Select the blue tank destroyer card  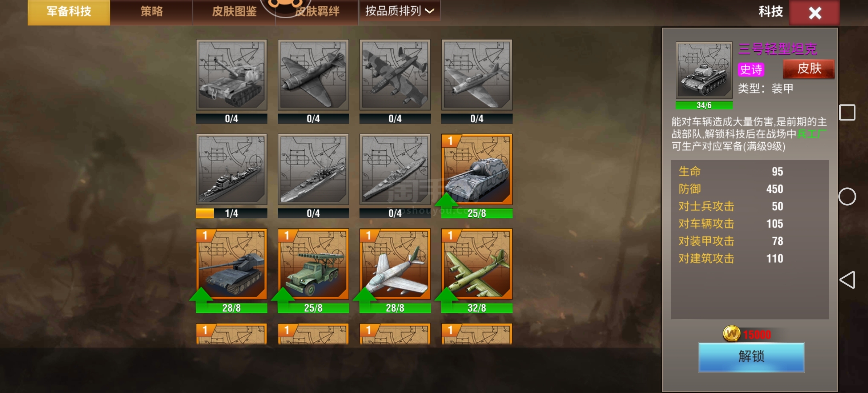tap(232, 264)
